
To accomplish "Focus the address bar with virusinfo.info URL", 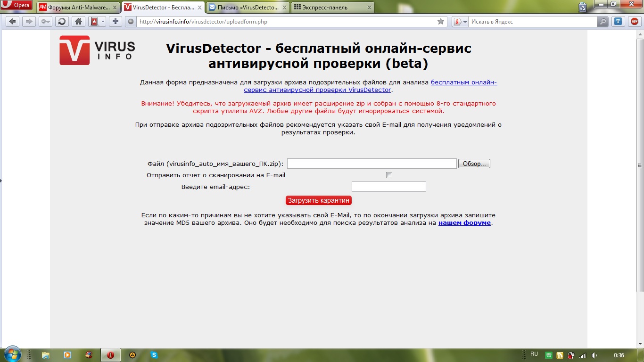I will (x=287, y=22).
